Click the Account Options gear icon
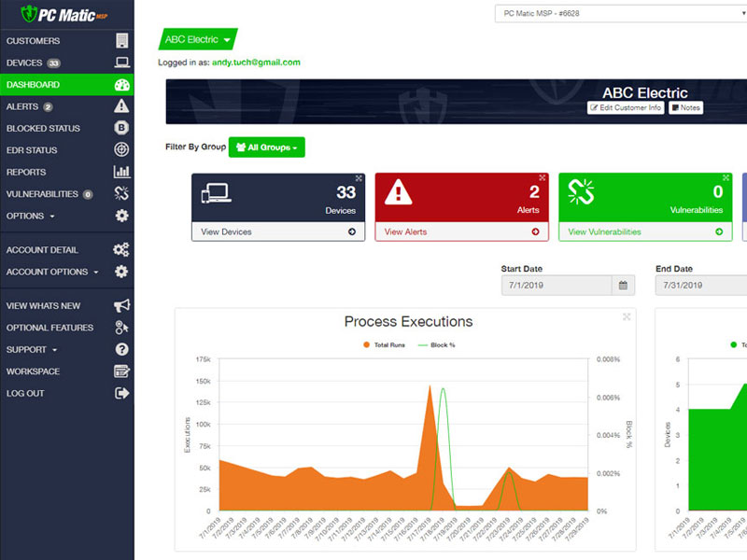This screenshot has height=560, width=747. click(121, 272)
